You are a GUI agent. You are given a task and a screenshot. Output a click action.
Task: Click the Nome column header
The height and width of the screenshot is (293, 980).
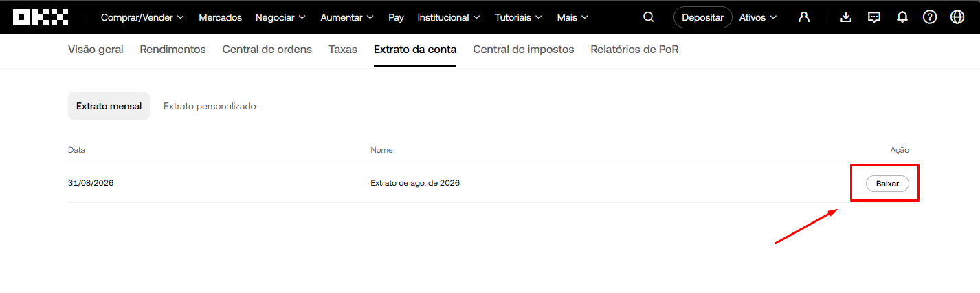(381, 150)
